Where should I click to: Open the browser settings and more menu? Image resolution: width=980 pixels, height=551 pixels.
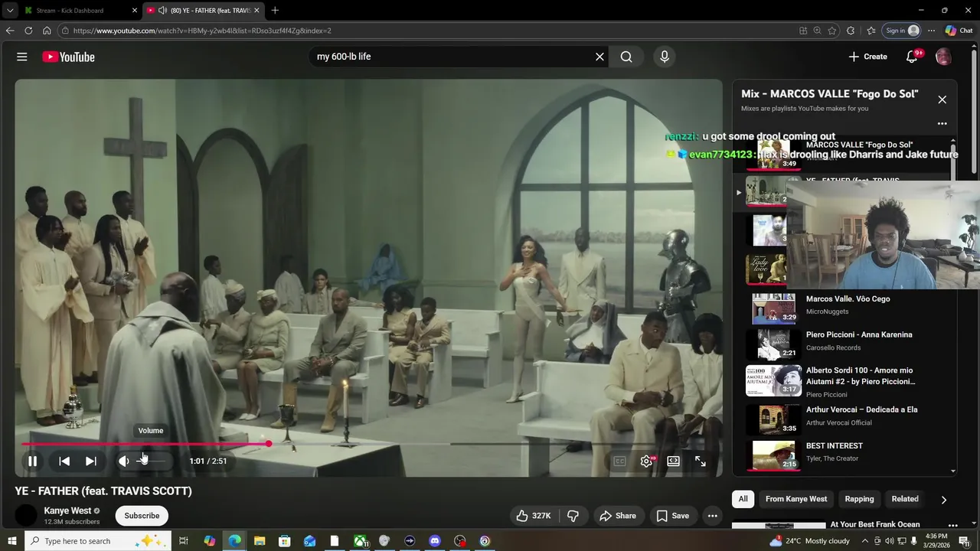[931, 31]
